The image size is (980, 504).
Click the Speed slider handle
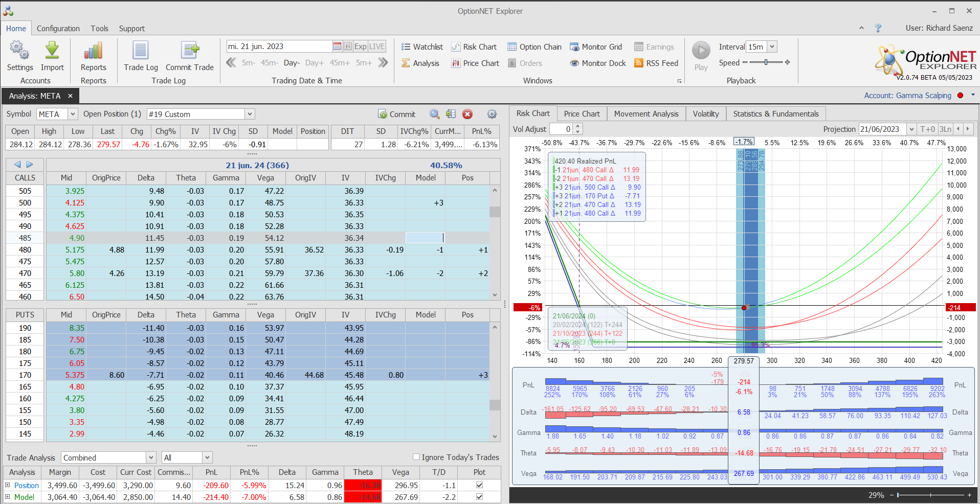[x=766, y=62]
